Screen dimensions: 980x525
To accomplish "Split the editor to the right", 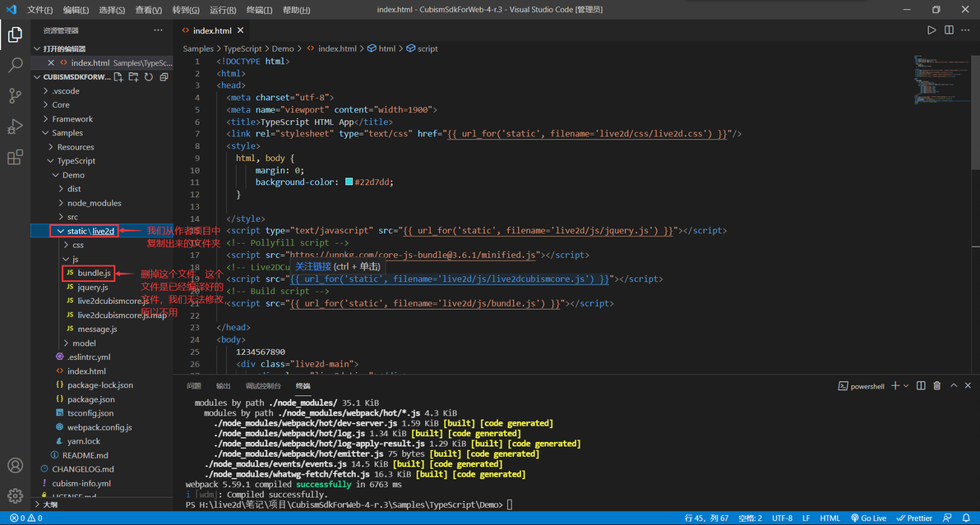I will (x=949, y=30).
